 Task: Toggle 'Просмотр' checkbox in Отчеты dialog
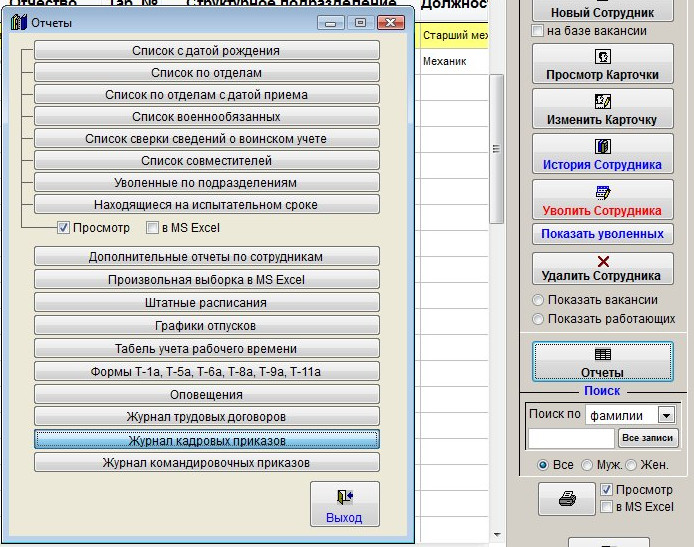click(63, 227)
